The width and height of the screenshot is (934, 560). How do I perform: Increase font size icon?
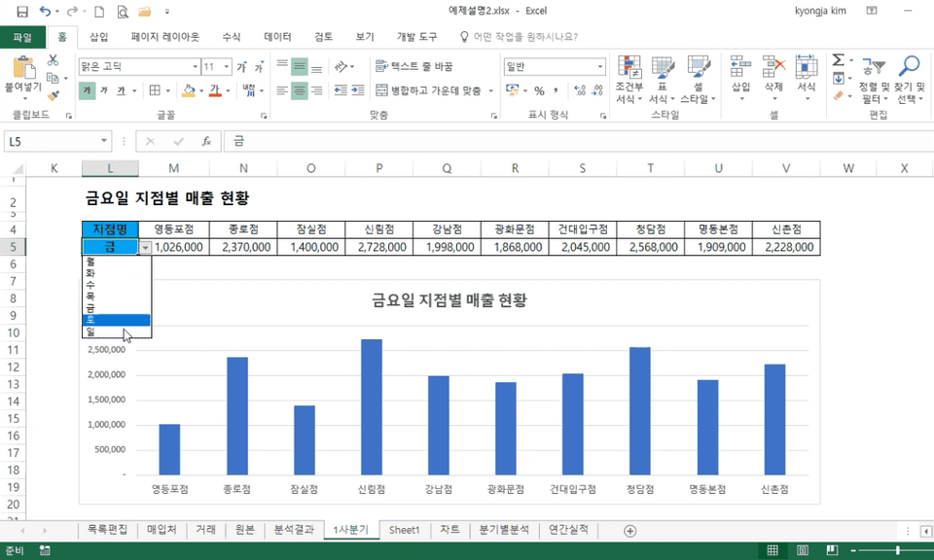[242, 67]
